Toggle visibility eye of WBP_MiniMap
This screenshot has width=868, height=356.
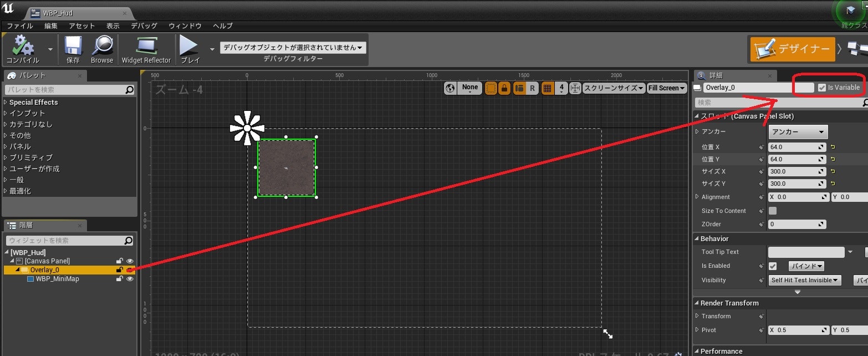[130, 279]
